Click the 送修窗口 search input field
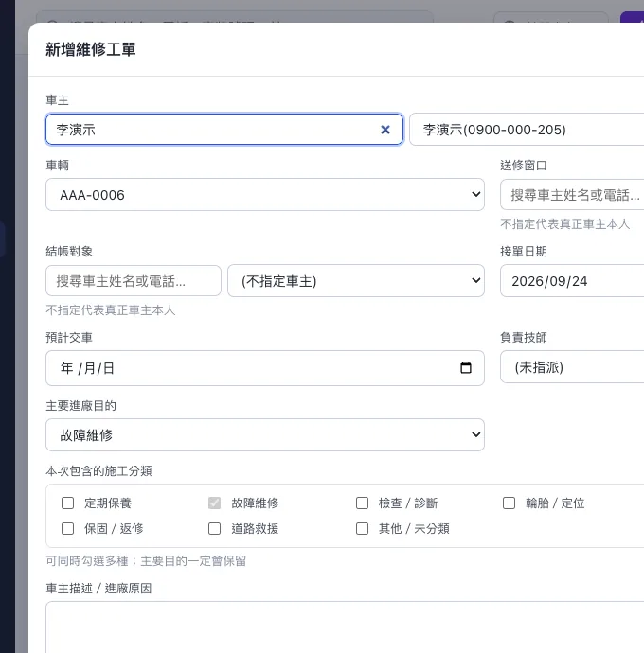Screen dimensions: 644x653 (x=572, y=195)
